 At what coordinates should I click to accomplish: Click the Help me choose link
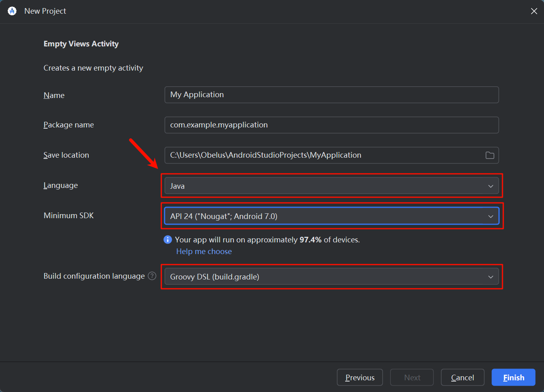pos(204,251)
